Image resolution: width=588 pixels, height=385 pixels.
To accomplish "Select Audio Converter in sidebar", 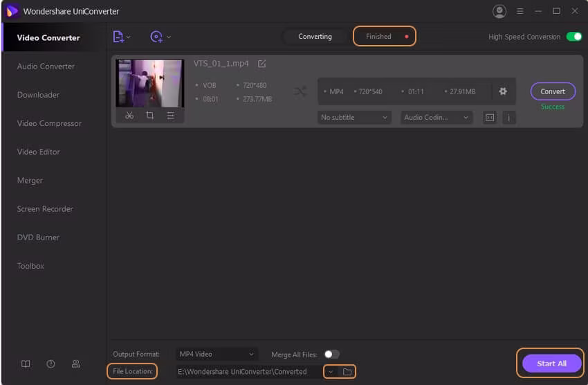I will 46,66.
